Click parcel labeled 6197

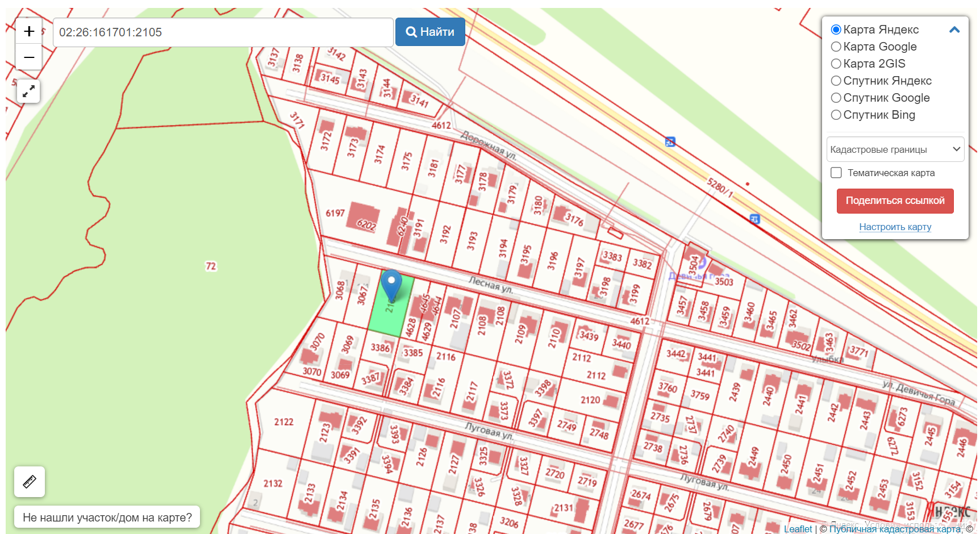335,213
